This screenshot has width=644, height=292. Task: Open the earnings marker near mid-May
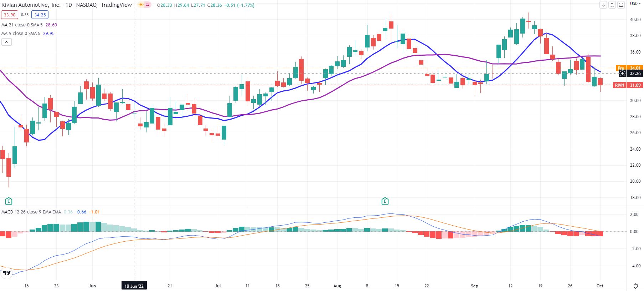[x=9, y=201]
